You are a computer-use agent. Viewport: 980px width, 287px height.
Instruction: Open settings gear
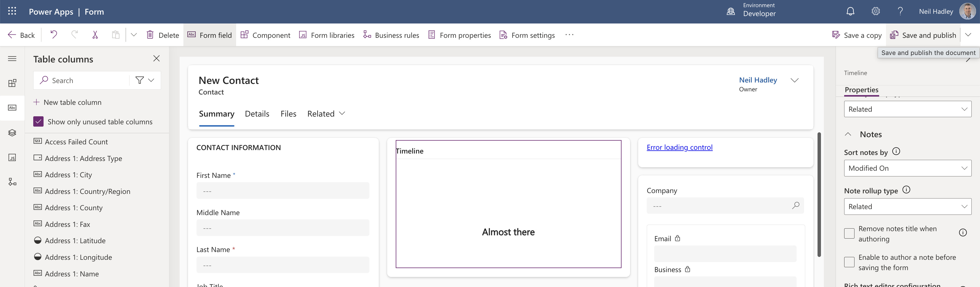coord(875,11)
